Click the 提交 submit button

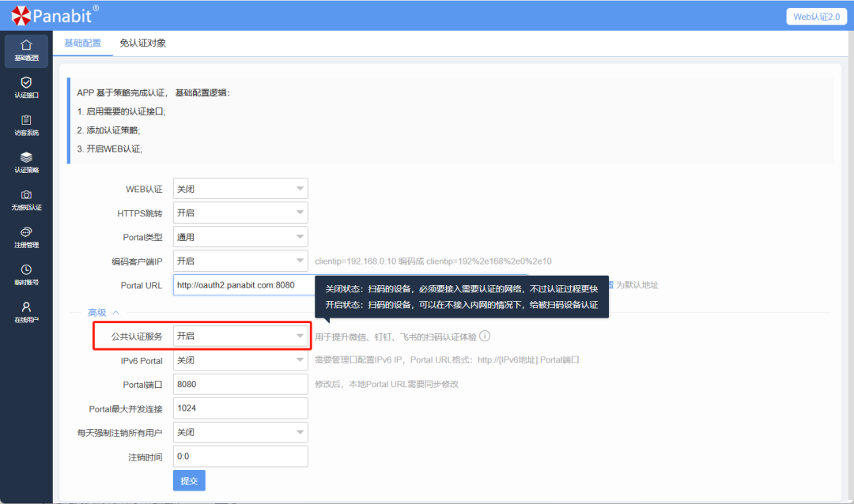point(189,480)
